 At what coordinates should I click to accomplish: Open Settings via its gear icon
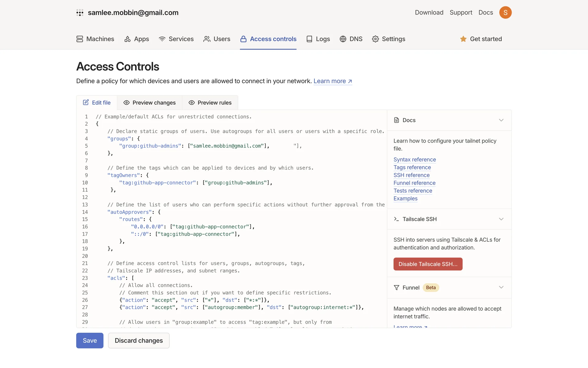[x=375, y=39]
